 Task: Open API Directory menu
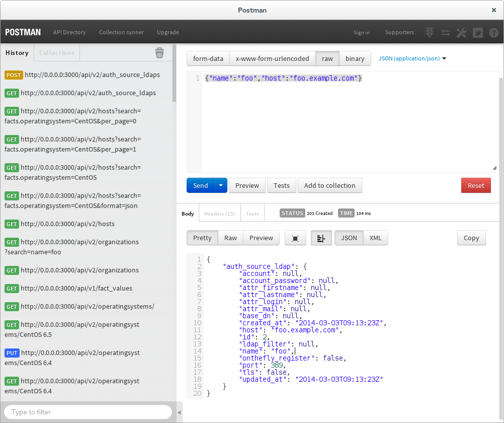69,32
